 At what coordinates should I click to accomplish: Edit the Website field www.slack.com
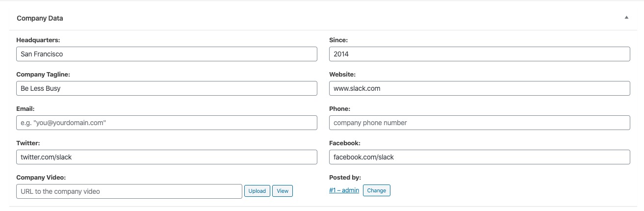(479, 88)
